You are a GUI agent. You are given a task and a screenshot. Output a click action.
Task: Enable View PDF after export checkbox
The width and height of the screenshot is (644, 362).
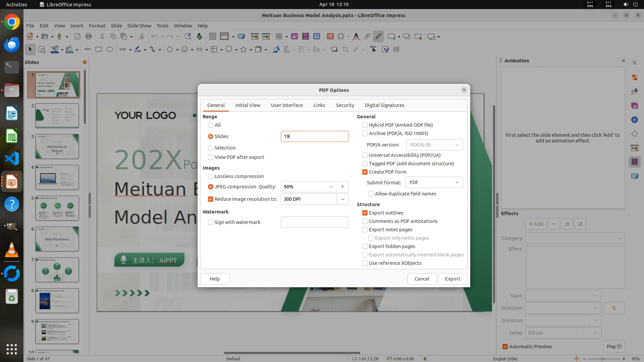[211, 157]
